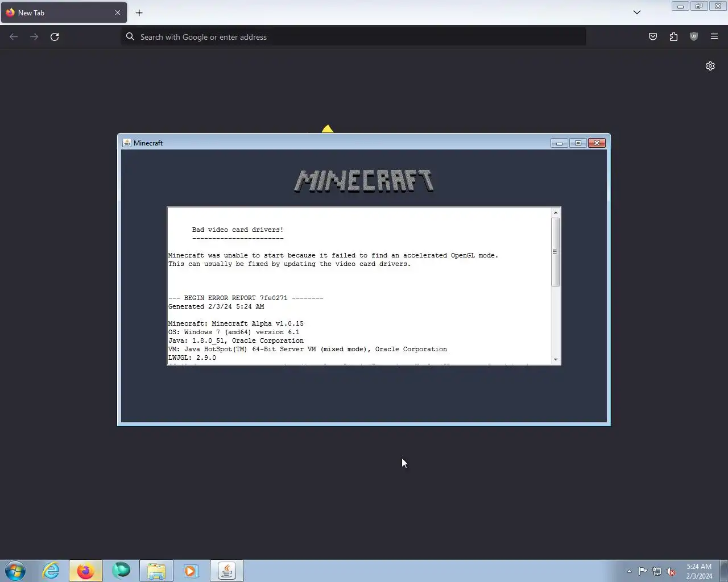Select the New Tab tab
Viewport: 728px width, 582px height.
click(64, 13)
